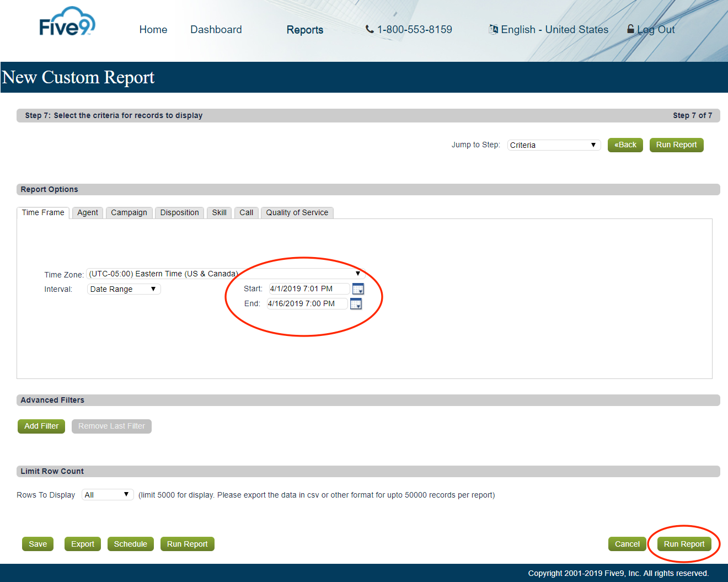Click the phone icon beside 1-800-553-8159
The width and height of the screenshot is (728, 582).
pos(370,29)
